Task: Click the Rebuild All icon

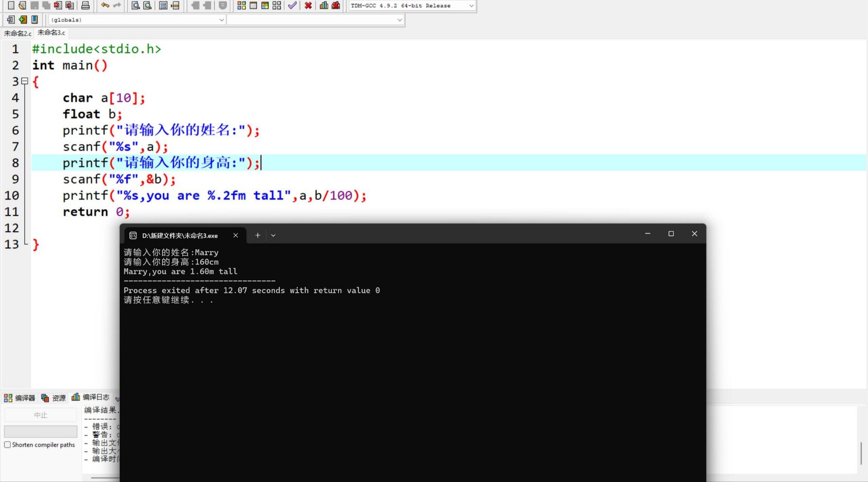Action: coord(277,5)
